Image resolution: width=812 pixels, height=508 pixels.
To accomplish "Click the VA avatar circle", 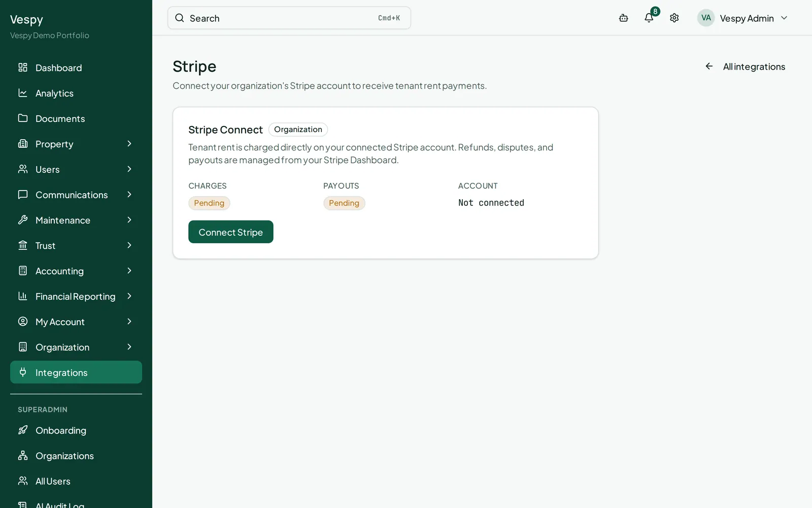I will (x=706, y=18).
